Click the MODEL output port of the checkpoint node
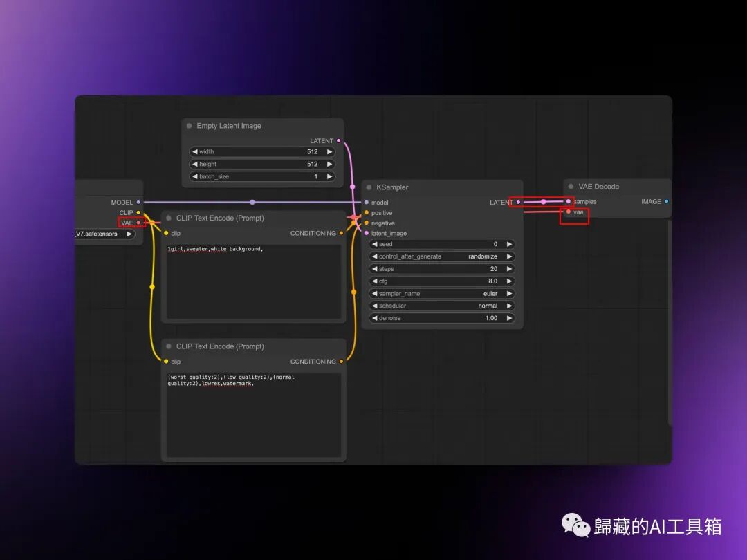Viewport: 747px width, 560px height. click(138, 203)
